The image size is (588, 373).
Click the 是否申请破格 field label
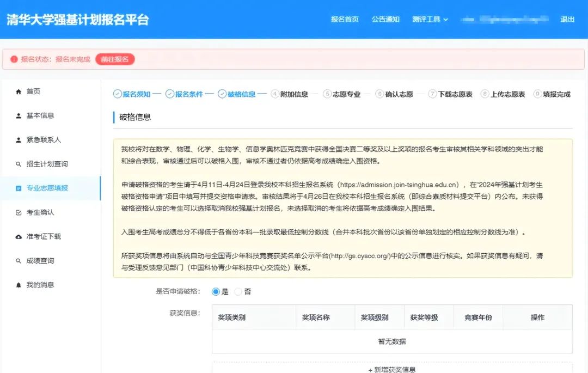(178, 291)
